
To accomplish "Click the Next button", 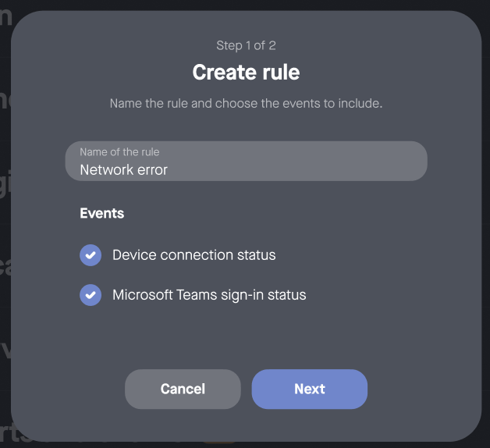I will (x=309, y=389).
